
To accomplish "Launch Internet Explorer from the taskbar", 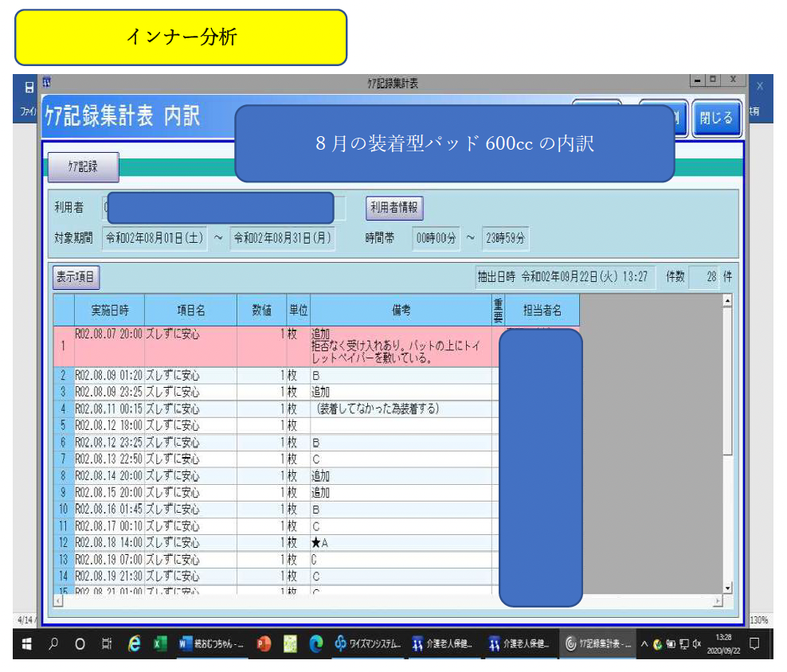I will coord(134,644).
